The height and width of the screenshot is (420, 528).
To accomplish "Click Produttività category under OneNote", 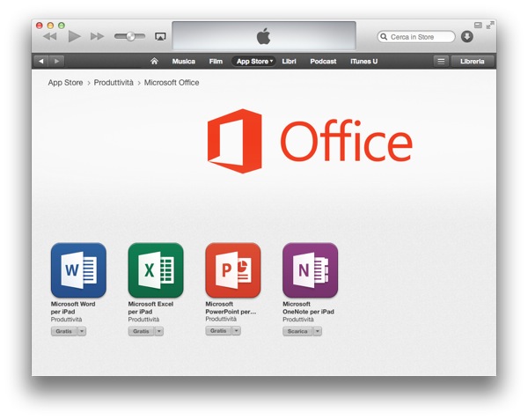I will 298,320.
